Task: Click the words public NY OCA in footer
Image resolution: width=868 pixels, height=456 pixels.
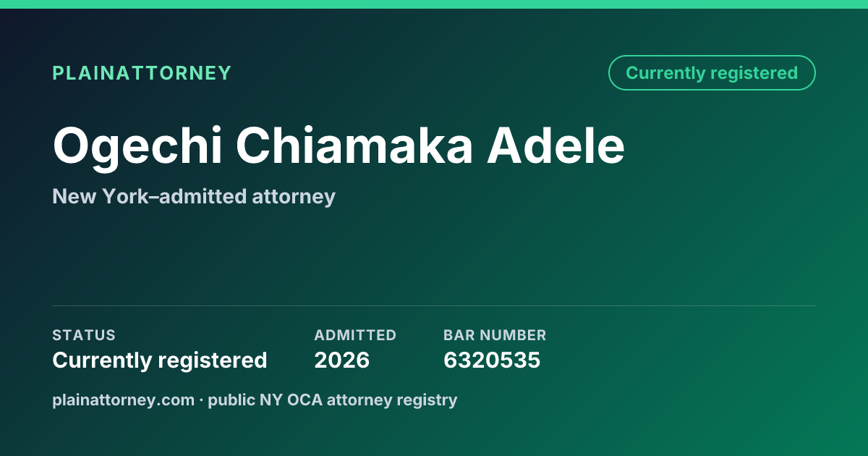Action: (265, 400)
